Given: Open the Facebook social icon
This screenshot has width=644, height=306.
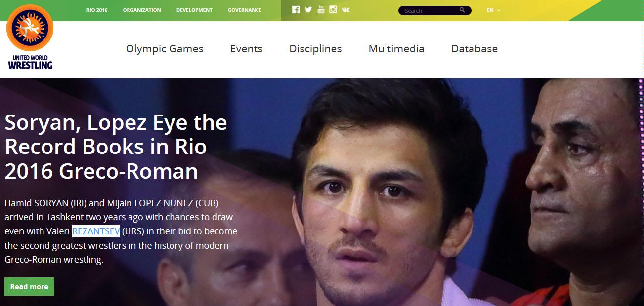Looking at the screenshot, I should click(x=296, y=9).
